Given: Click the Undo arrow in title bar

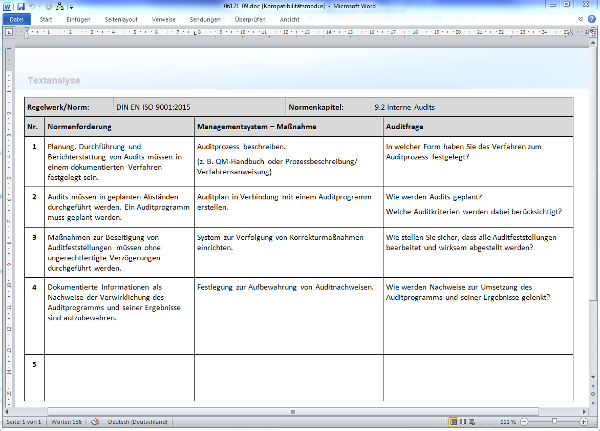Looking at the screenshot, I should pyautogui.click(x=33, y=6).
